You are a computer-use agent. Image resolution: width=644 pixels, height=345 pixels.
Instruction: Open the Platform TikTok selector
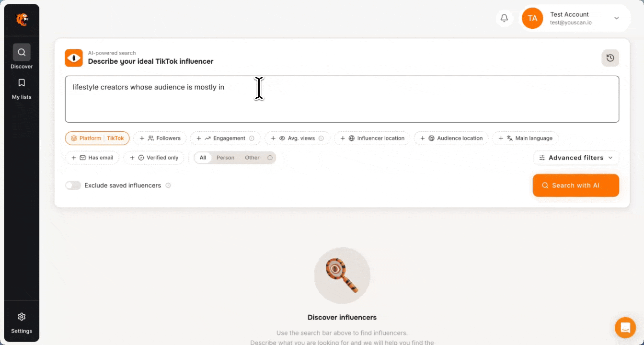(97, 138)
